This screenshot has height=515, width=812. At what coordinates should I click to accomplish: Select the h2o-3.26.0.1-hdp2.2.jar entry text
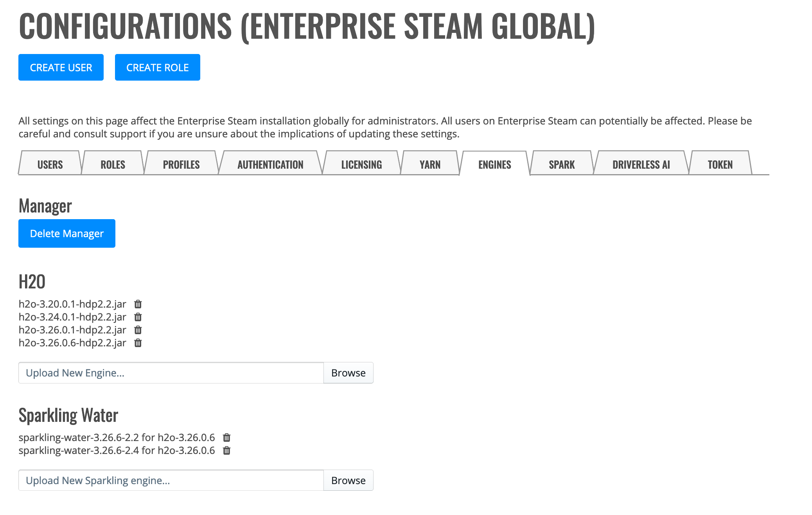pos(72,330)
